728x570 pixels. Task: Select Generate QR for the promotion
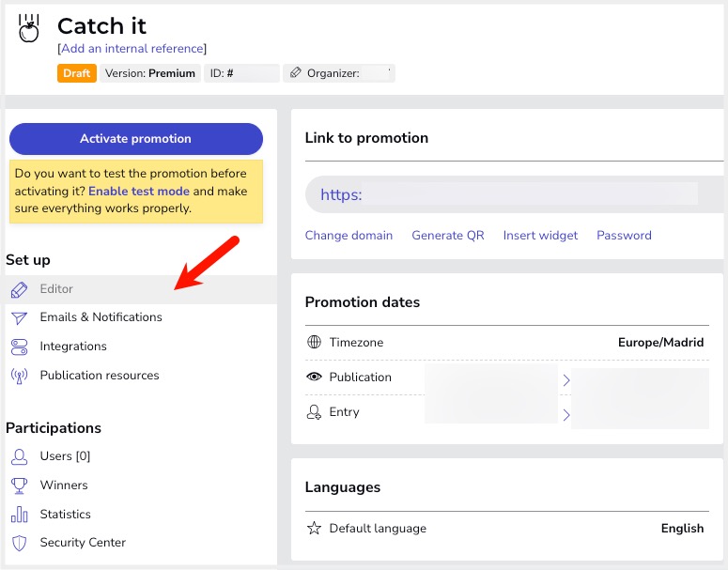tap(448, 236)
